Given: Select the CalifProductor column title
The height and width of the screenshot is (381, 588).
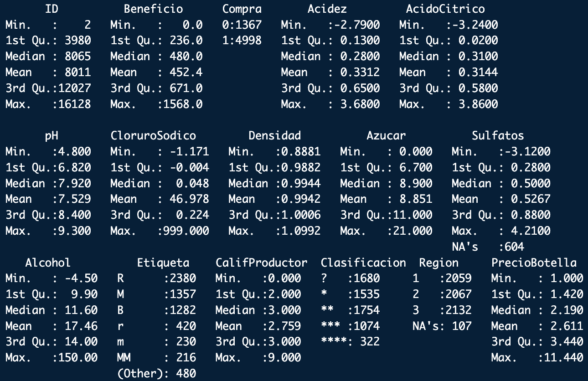Looking at the screenshot, I should (262, 263).
